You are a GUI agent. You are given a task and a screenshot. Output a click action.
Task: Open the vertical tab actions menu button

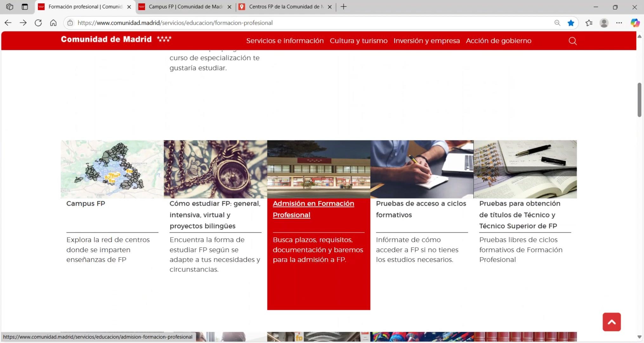pyautogui.click(x=25, y=7)
